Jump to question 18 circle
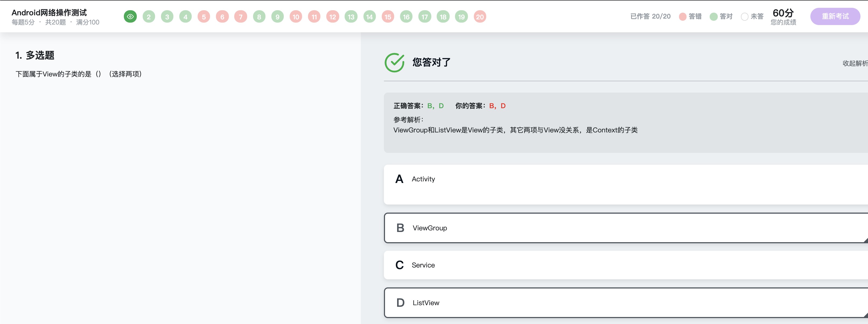 (443, 16)
